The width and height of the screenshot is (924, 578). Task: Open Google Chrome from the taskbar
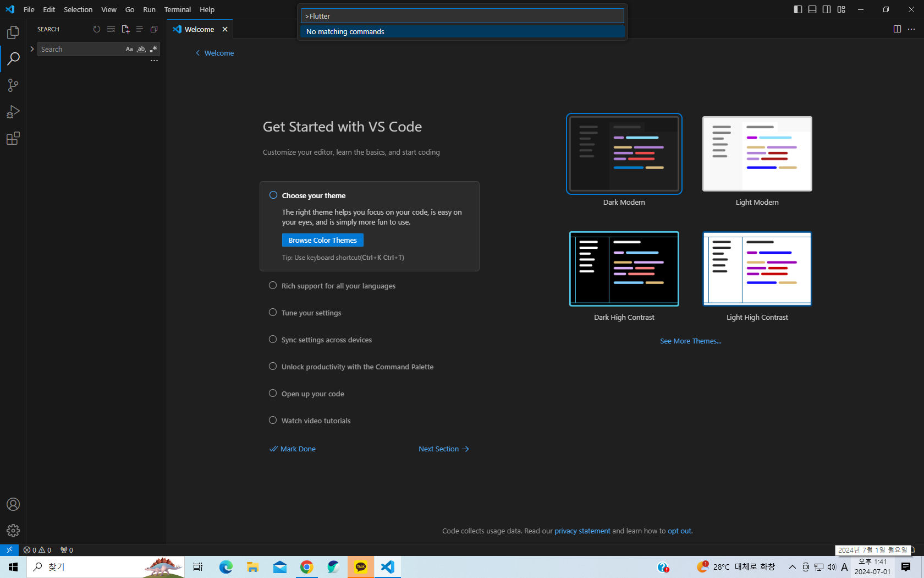[x=306, y=567]
